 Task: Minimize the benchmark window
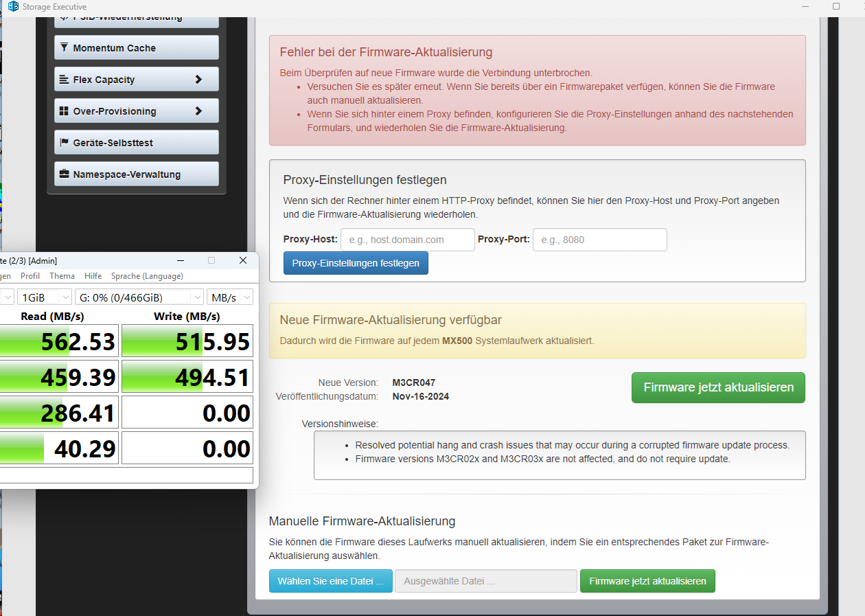(181, 260)
